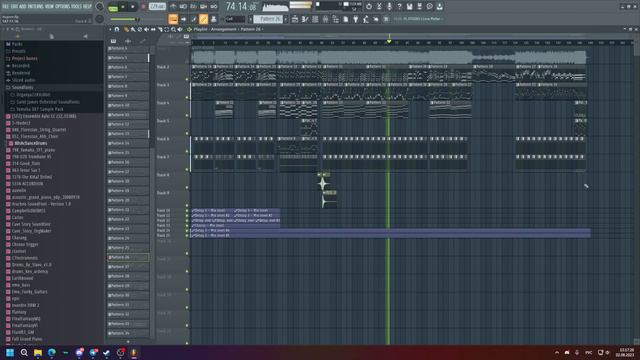Open the VIEW menu
This screenshot has width=640, height=360.
49,7
